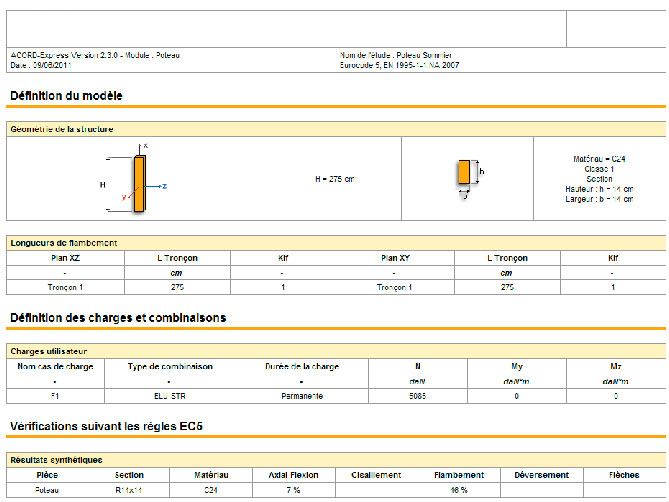
Task: Click the 'Vérifications suivant les règles EC5' heading
Action: tap(106, 426)
